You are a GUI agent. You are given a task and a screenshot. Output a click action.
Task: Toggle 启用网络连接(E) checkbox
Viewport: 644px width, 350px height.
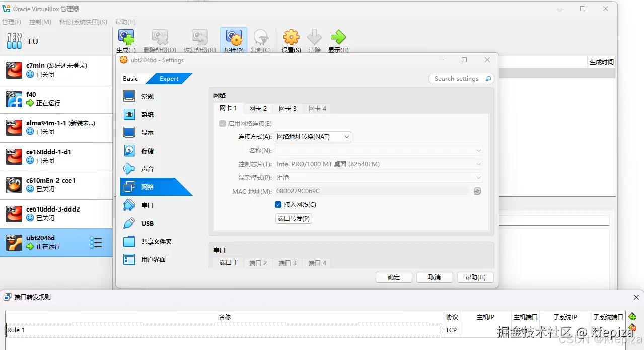coord(222,123)
